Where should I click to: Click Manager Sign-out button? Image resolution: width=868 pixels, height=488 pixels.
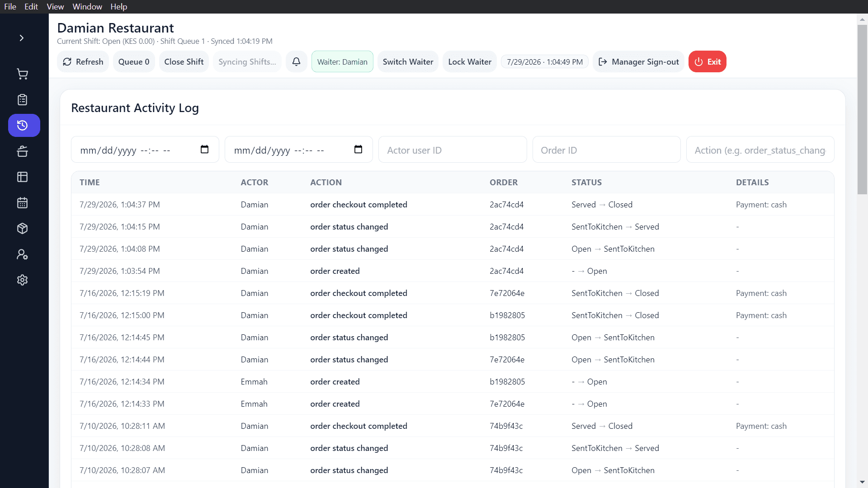[x=639, y=61]
